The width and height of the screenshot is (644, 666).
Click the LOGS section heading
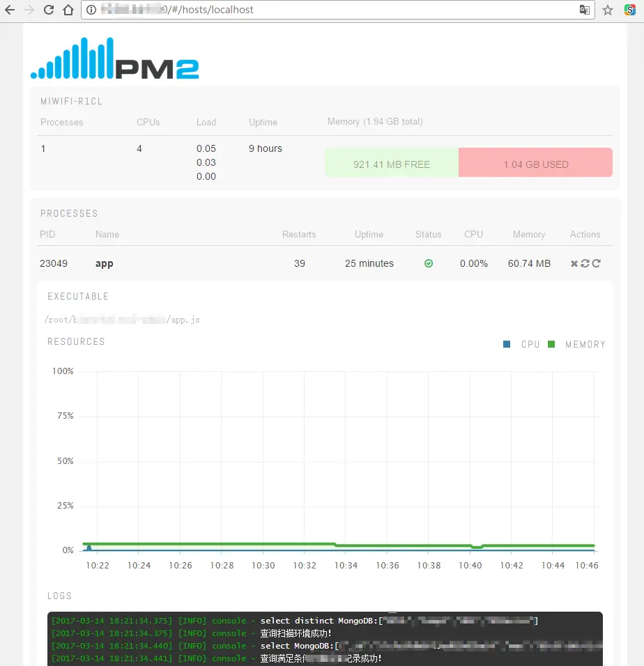(59, 596)
